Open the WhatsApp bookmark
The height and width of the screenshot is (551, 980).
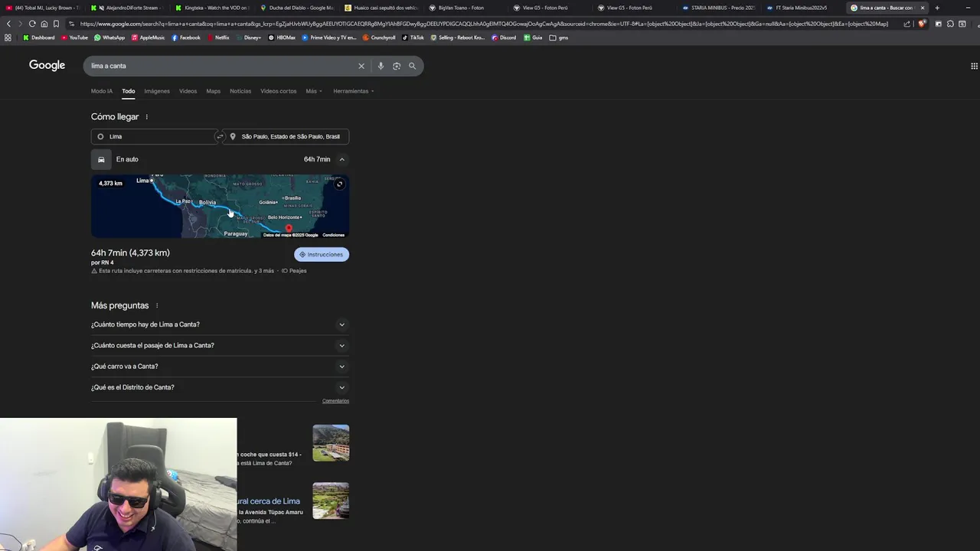tap(109, 37)
